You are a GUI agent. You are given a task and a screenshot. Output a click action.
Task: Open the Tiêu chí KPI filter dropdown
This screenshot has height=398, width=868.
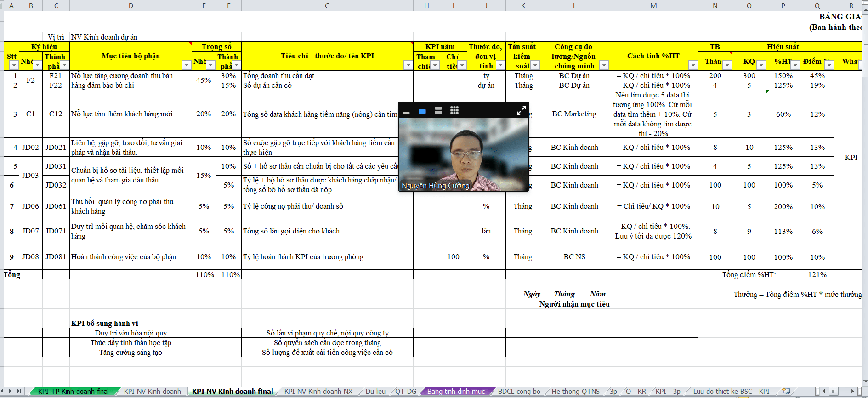[x=408, y=66]
